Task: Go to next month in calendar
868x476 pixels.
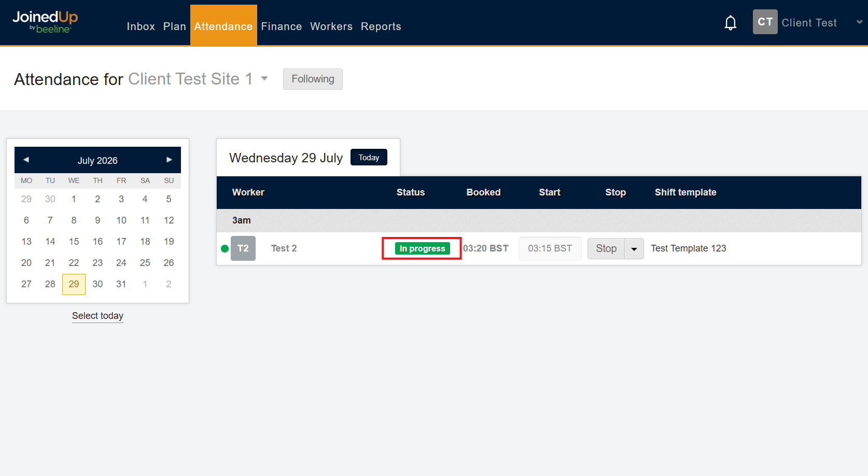Action: (169, 160)
